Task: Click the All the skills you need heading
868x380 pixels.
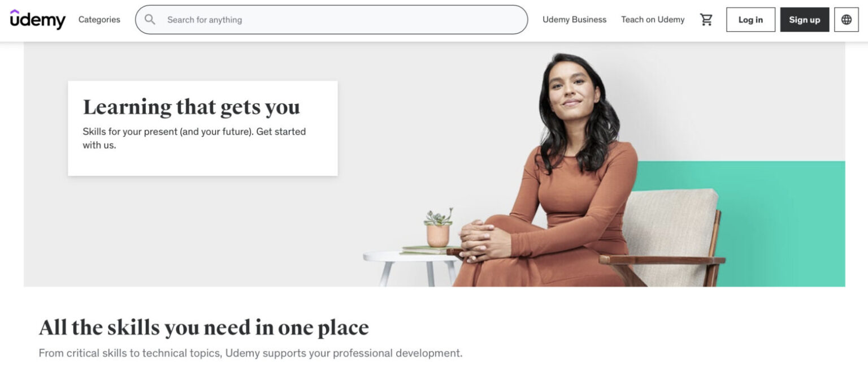Action: tap(203, 327)
